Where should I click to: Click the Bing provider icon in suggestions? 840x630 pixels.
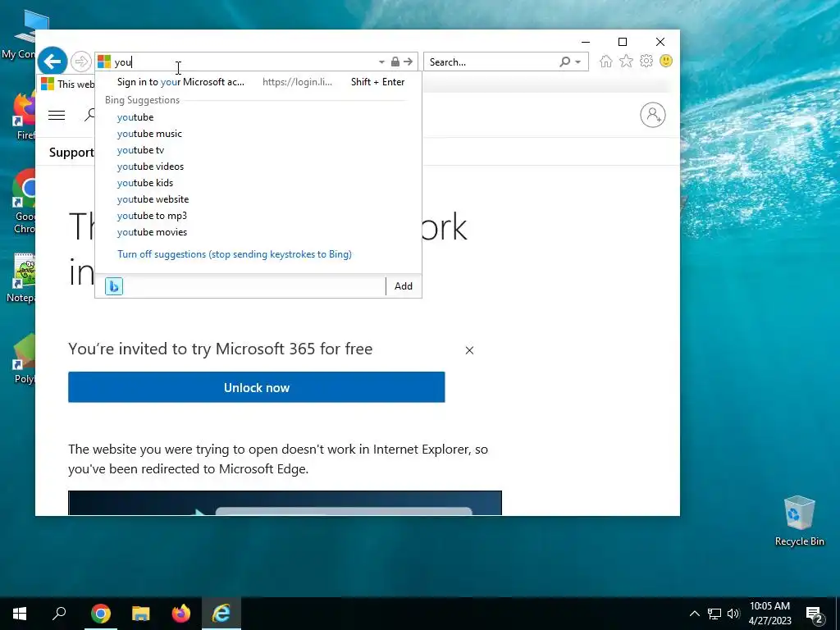[113, 286]
